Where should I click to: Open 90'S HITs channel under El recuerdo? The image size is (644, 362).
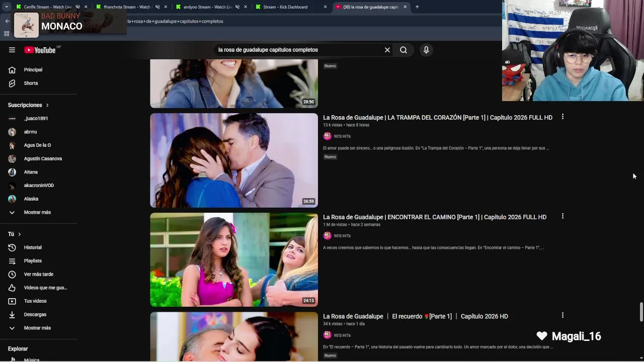[x=342, y=335]
